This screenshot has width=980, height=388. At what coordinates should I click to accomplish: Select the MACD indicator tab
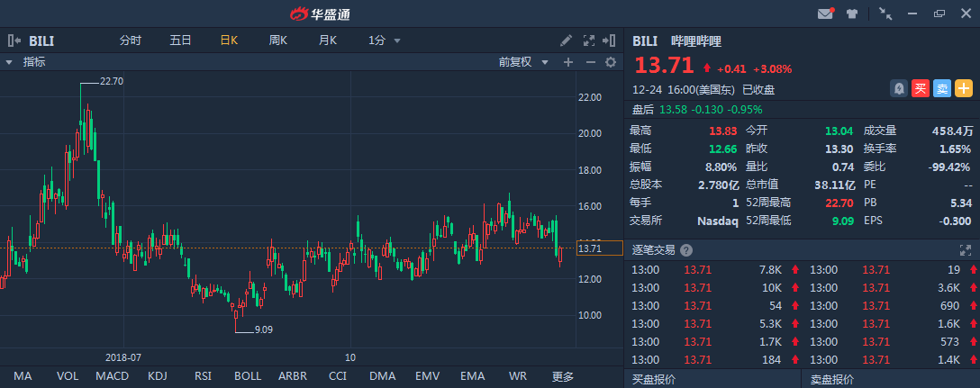(x=112, y=375)
